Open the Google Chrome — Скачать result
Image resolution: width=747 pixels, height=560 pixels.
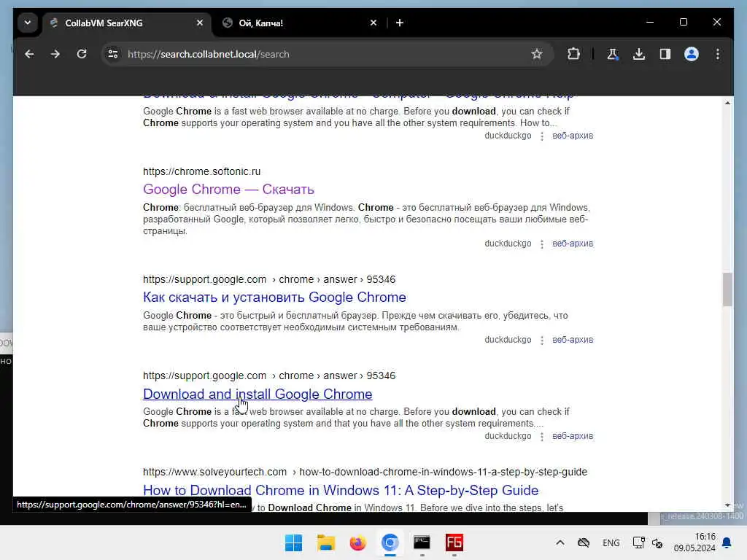(228, 190)
